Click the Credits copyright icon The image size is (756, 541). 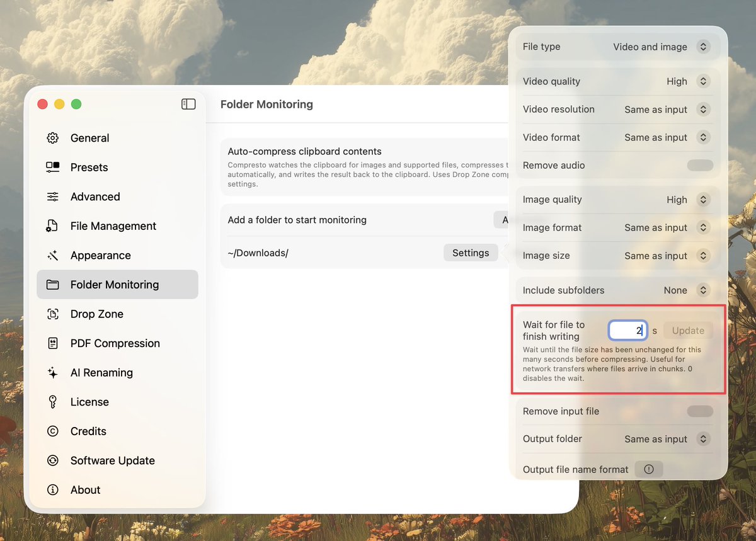pyautogui.click(x=53, y=431)
